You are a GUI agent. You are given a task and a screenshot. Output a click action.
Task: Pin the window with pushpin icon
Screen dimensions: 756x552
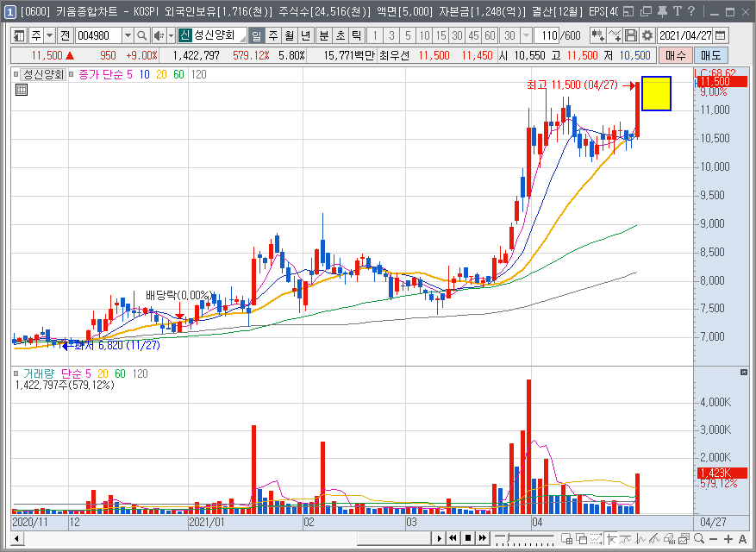663,11
